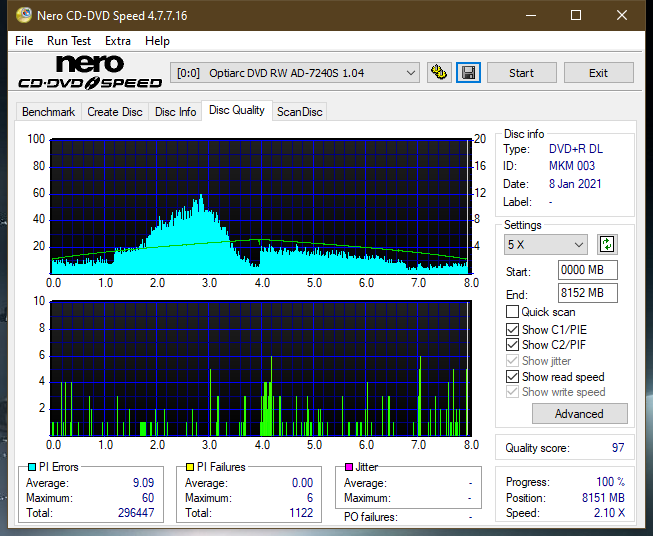
Task: Click the Exit button
Action: point(598,73)
